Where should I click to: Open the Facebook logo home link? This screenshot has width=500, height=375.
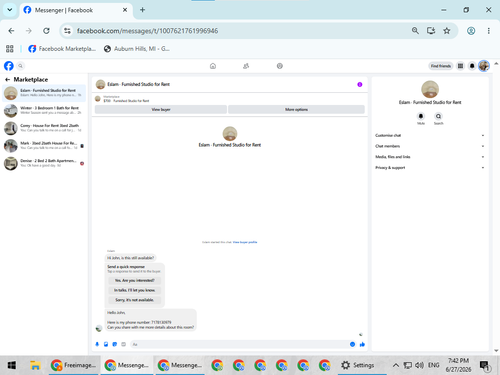[9, 66]
